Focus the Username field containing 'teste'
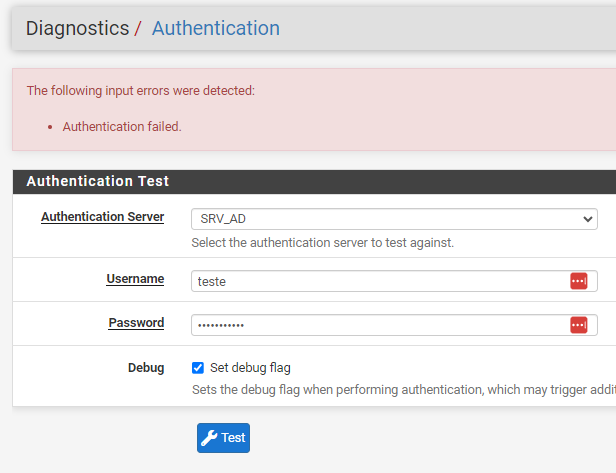This screenshot has height=473, width=616. [378, 281]
